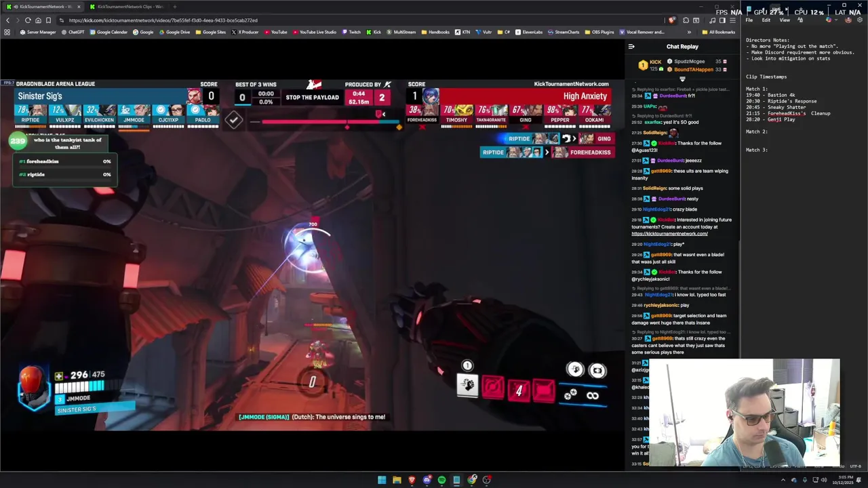Open Windows Start menu
Viewport: 868px width, 488px height.
coord(382,480)
